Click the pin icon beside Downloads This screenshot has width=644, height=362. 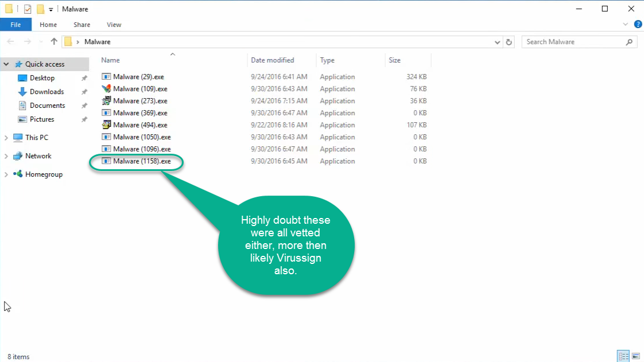click(84, 92)
